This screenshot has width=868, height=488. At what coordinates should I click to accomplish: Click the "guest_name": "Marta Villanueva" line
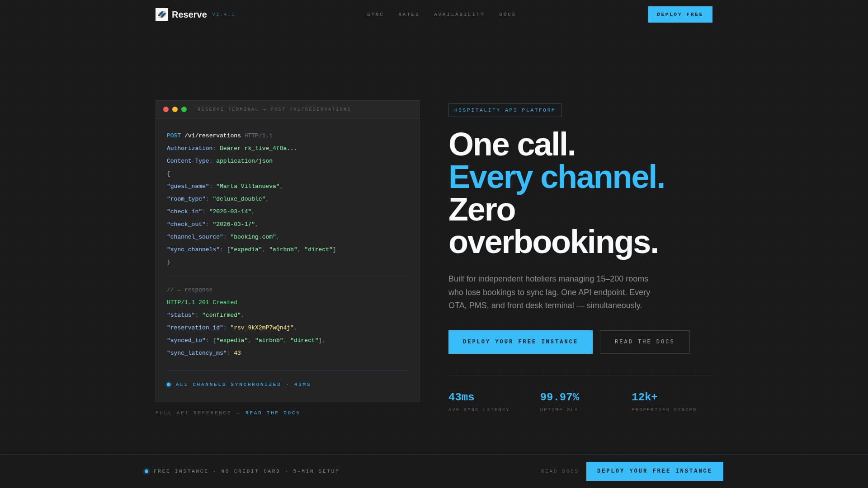pyautogui.click(x=225, y=186)
